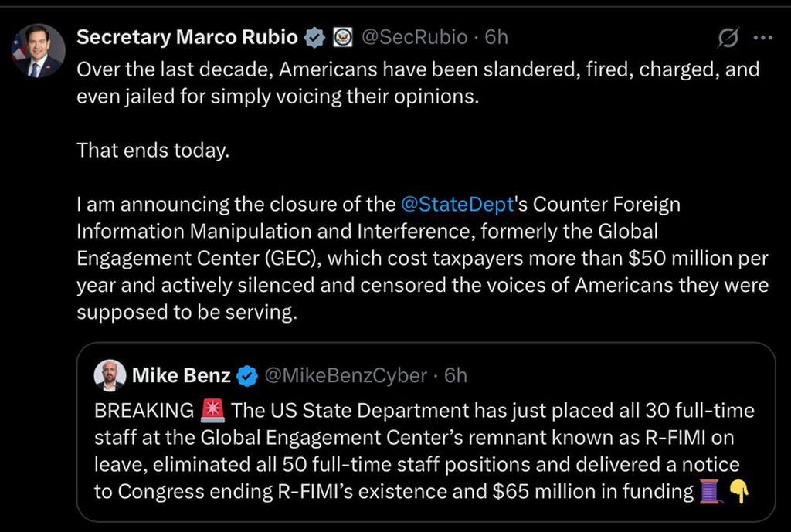The width and height of the screenshot is (791, 532).
Task: Follow the @StateDept mention link
Action: click(x=457, y=205)
